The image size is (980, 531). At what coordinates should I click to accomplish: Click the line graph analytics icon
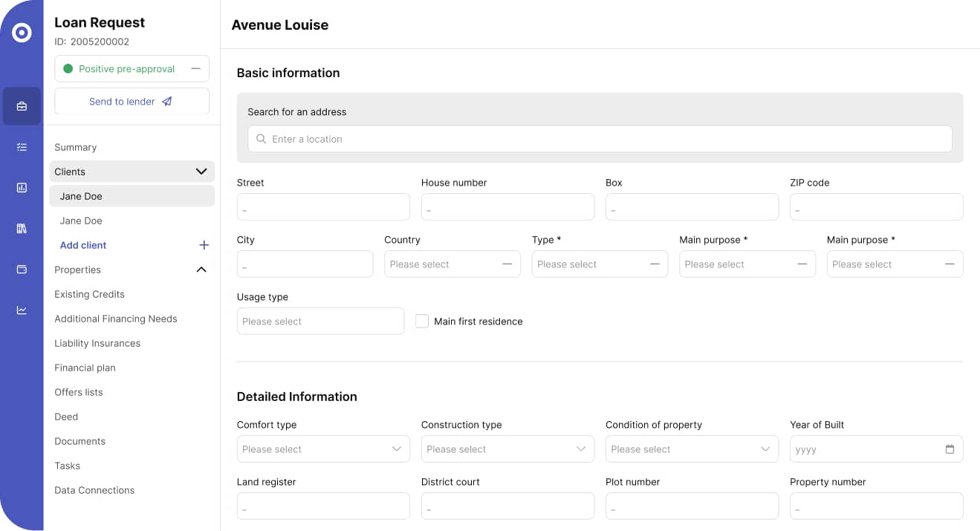pyautogui.click(x=22, y=310)
